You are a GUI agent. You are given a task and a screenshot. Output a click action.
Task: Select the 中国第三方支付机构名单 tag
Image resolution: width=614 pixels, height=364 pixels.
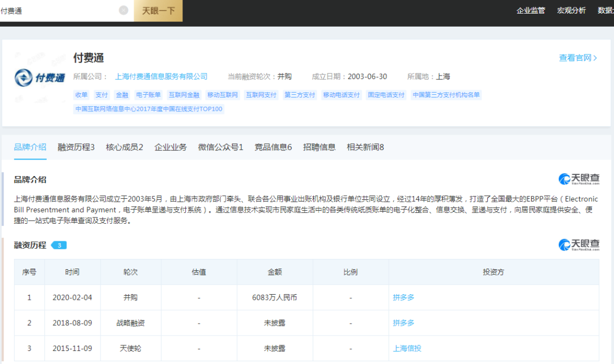tap(446, 95)
